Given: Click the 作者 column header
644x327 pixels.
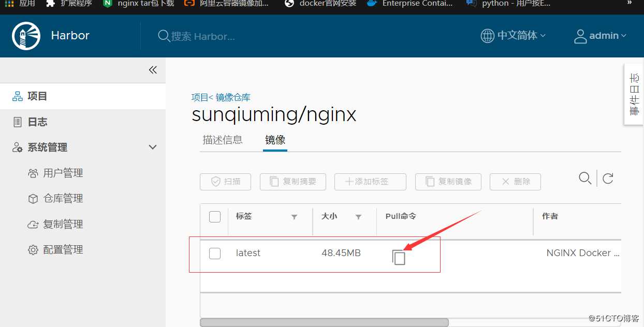Looking at the screenshot, I should click(x=550, y=216).
